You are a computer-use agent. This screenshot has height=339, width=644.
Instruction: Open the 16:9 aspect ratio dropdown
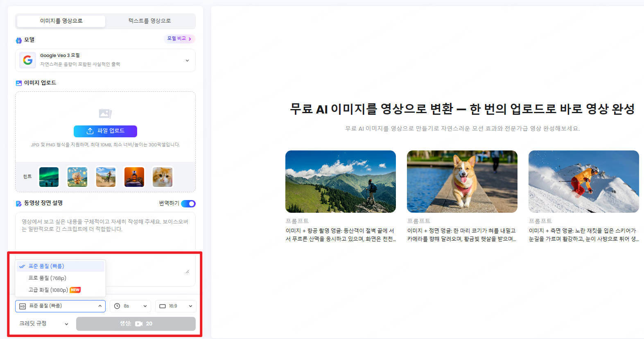[x=176, y=306]
